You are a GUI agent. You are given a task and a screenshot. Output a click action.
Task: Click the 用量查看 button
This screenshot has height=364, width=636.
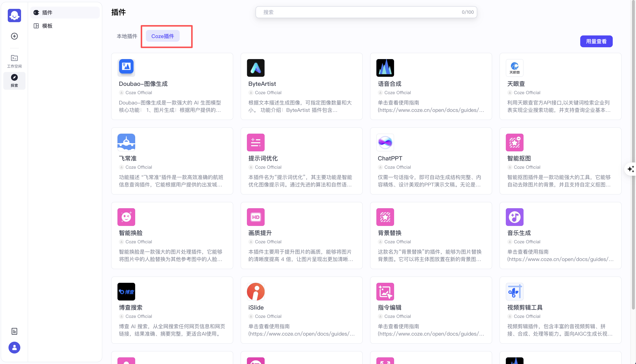[596, 41]
